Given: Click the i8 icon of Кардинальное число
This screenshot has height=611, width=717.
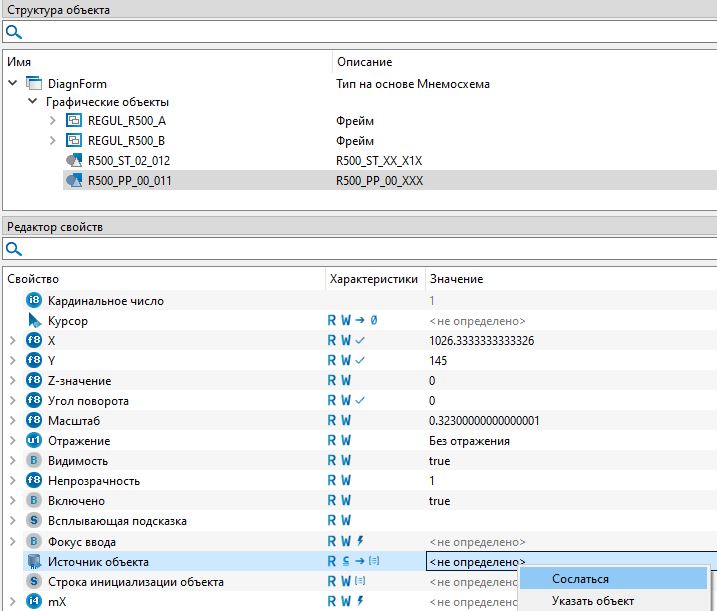Looking at the screenshot, I should pyautogui.click(x=34, y=301).
